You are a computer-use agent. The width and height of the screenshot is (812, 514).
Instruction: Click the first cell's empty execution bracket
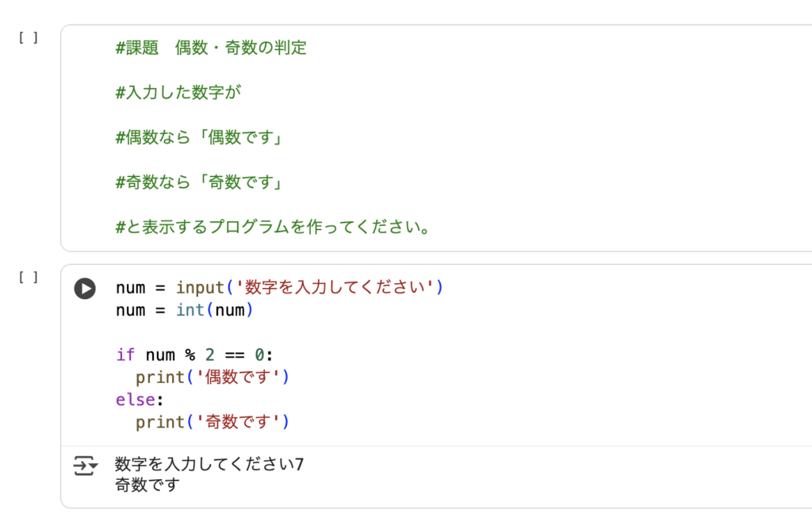tap(29, 37)
